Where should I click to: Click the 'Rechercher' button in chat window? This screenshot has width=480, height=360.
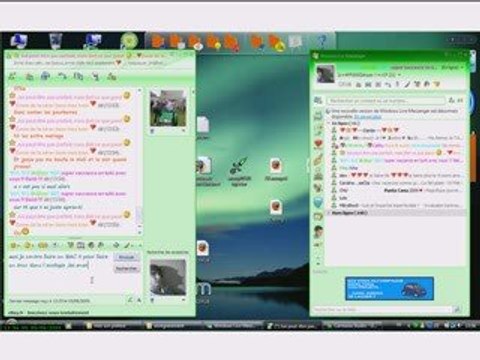click(126, 268)
